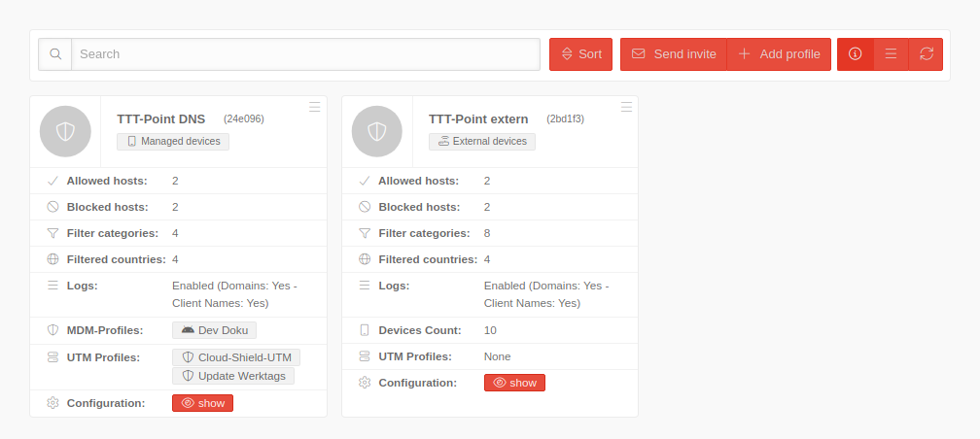980x439 pixels.
Task: Click the TTT-Point DNS shield avatar
Action: tap(65, 131)
